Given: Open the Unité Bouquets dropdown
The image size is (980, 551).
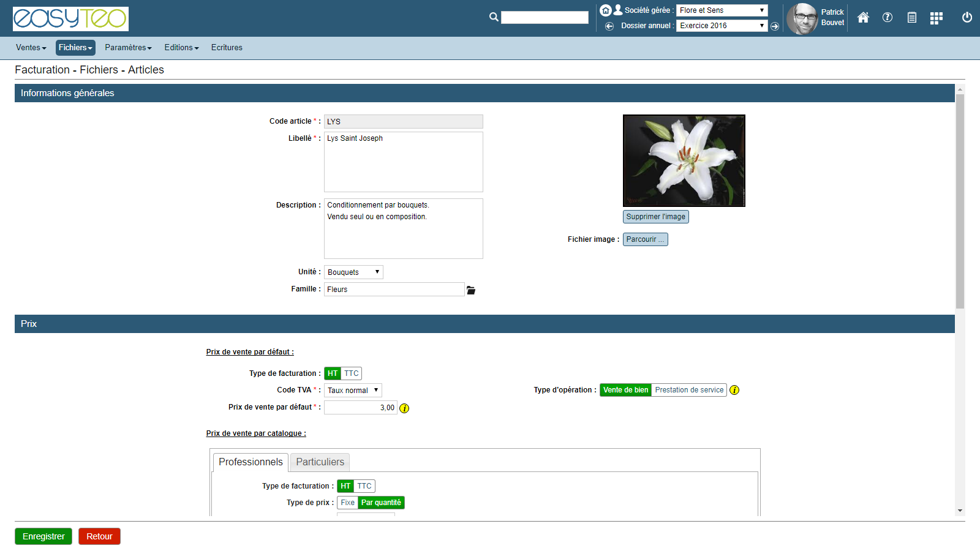Looking at the screenshot, I should click(353, 272).
